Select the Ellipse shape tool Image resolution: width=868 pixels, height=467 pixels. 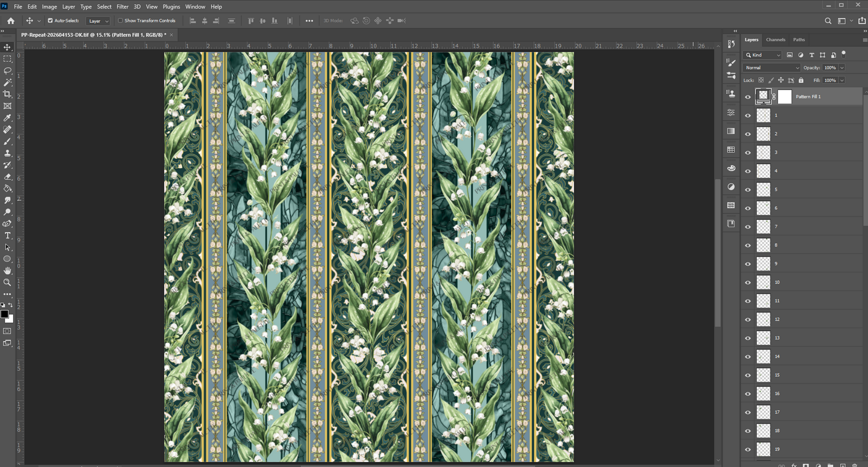click(7, 259)
